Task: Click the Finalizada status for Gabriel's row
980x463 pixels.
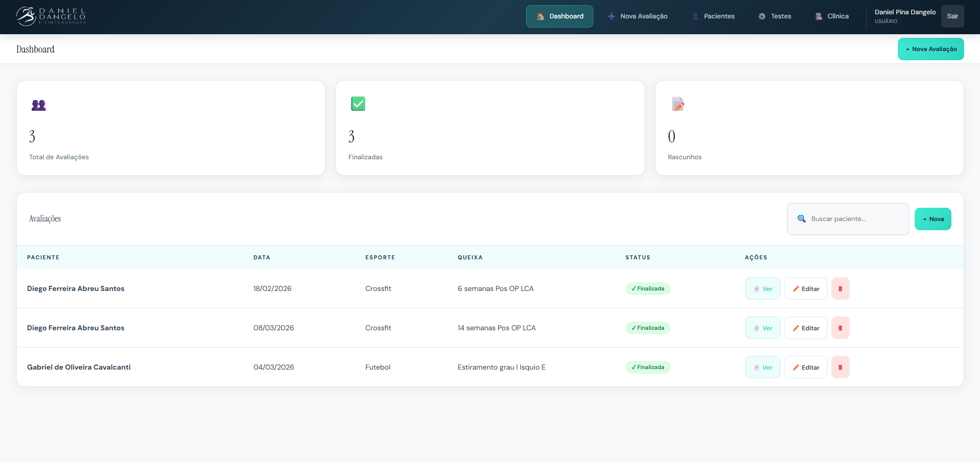Action: tap(648, 367)
